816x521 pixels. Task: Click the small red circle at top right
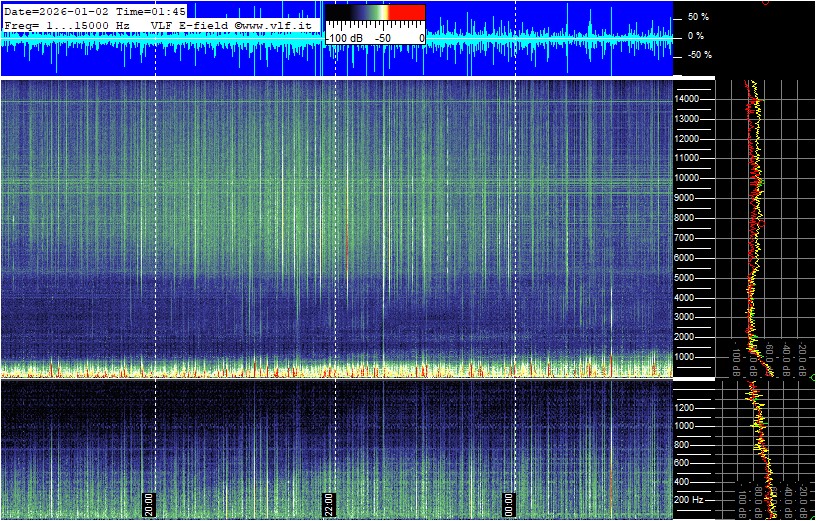pos(765,3)
